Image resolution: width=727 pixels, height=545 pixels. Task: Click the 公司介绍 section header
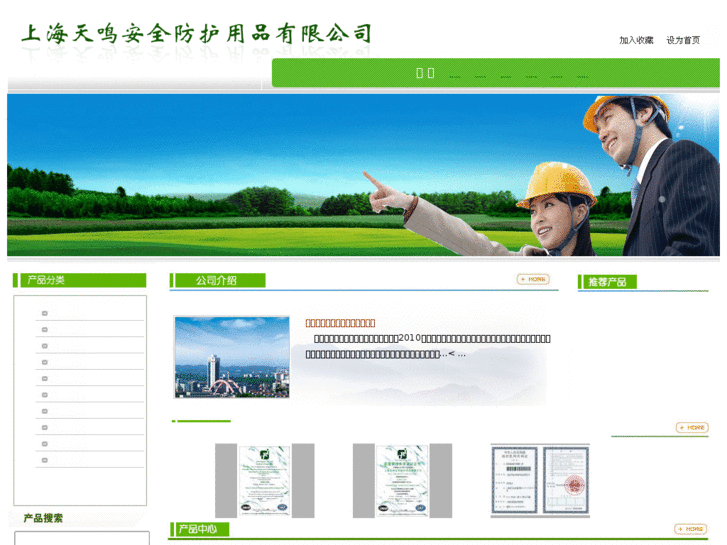(x=218, y=280)
